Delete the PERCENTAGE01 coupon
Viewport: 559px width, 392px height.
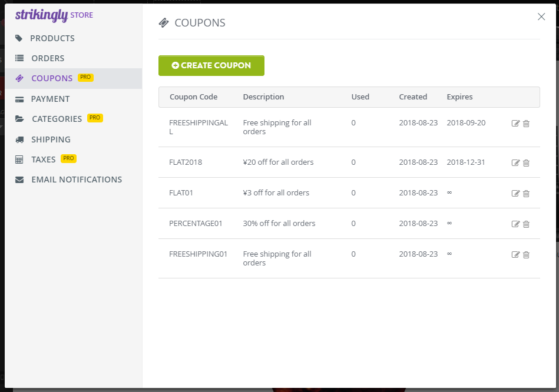[526, 224]
